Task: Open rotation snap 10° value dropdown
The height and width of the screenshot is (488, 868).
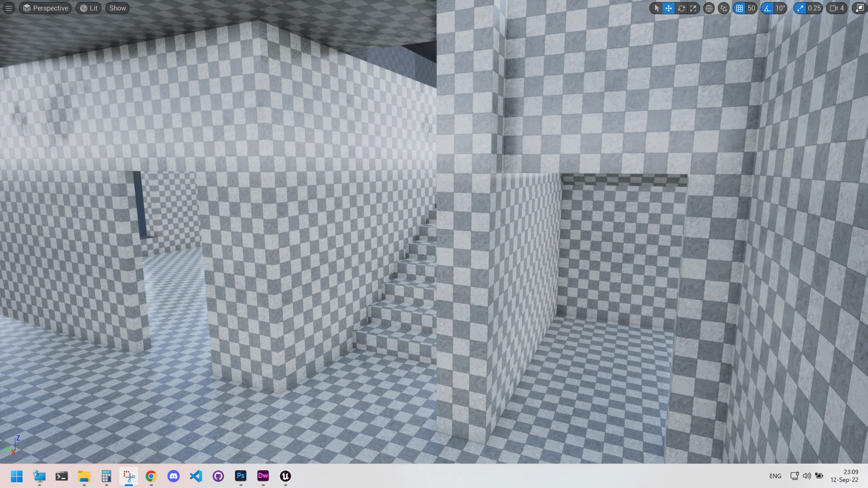Action: (x=780, y=8)
